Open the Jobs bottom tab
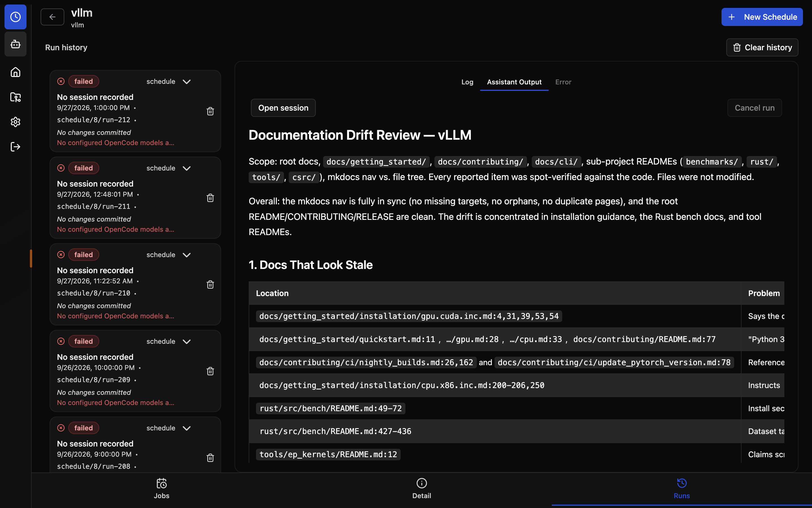Screen dimensions: 812x508 pyautogui.click(x=161, y=489)
